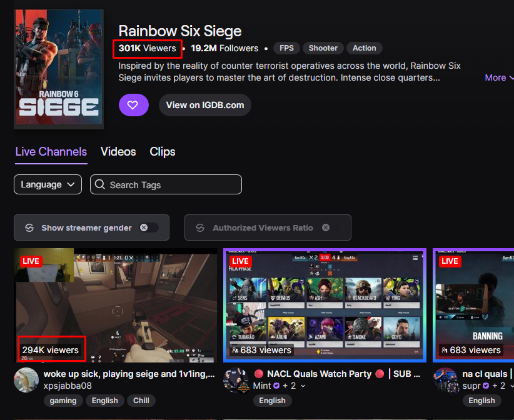The height and width of the screenshot is (420, 514).
Task: Click English tag under Mint
Action: click(272, 401)
